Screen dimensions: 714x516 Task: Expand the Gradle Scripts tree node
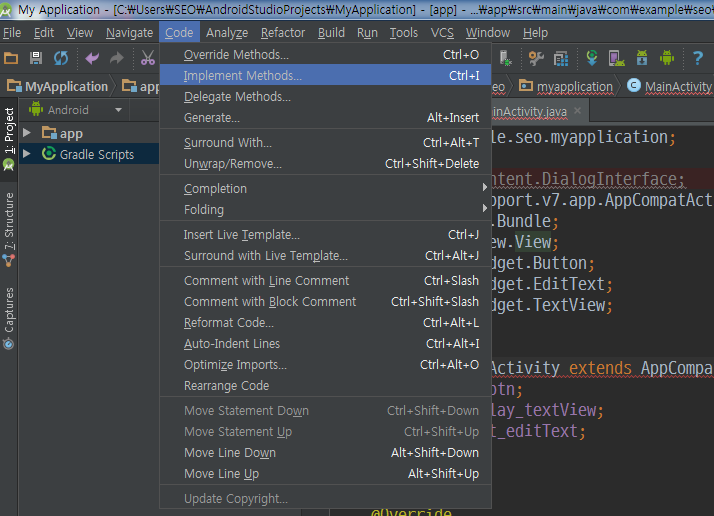27,154
